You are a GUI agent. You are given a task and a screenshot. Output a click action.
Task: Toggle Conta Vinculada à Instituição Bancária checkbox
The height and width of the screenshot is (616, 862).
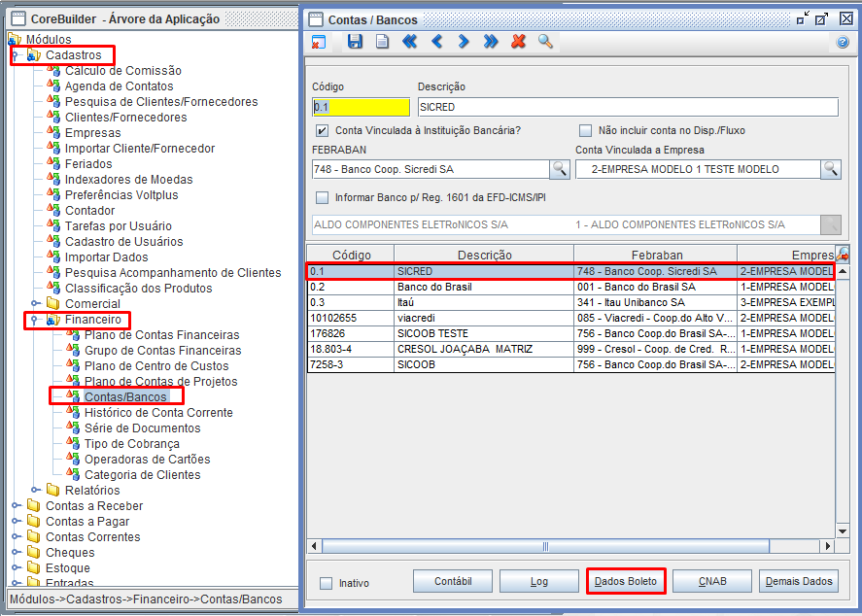(x=322, y=130)
